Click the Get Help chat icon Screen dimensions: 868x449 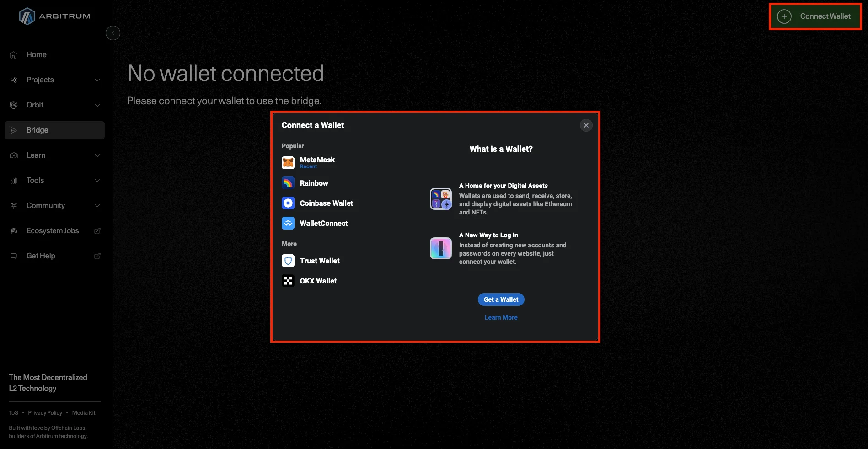click(14, 256)
